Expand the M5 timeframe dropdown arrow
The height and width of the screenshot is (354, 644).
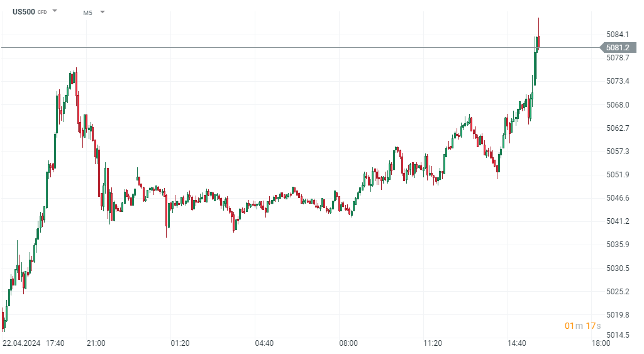tap(103, 11)
